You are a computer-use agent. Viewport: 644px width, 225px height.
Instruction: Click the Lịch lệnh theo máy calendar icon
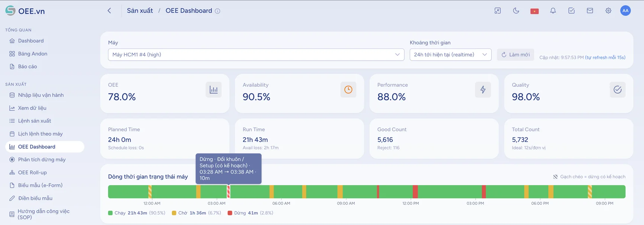tap(12, 134)
